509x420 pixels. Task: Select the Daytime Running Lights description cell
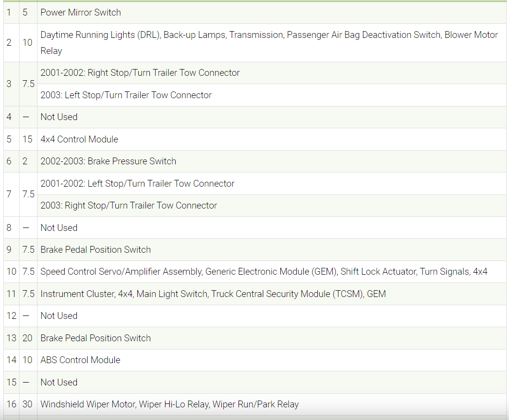tap(269, 43)
